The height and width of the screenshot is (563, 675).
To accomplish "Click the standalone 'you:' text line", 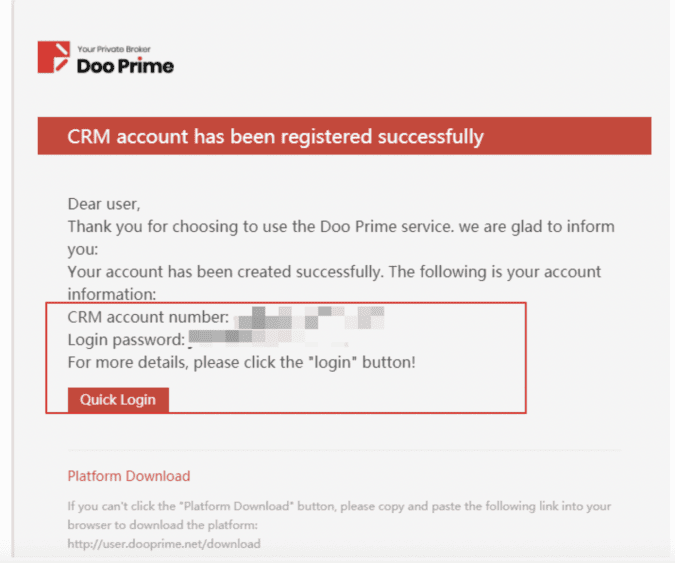I will point(83,250).
